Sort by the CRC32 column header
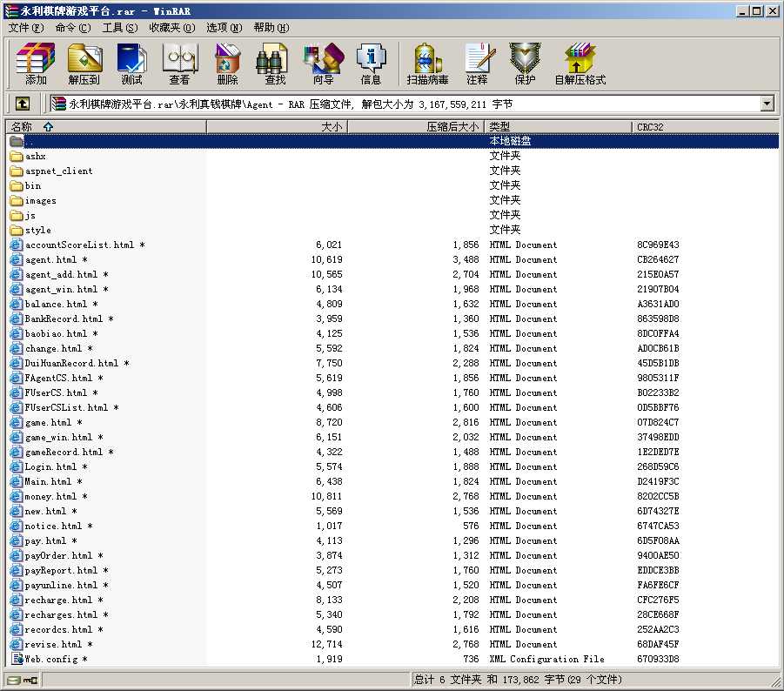Image resolution: width=784 pixels, height=691 pixels. [705, 127]
